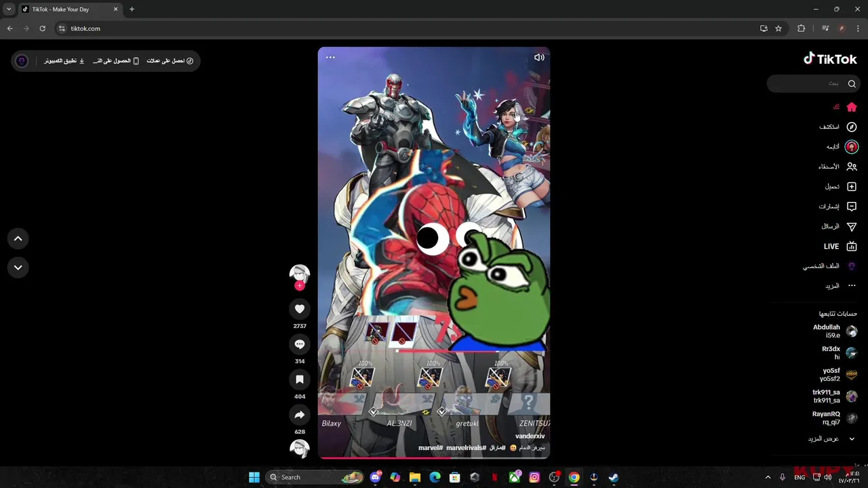Bookmark the video using the 404 icon
The height and width of the screenshot is (488, 868).
click(300, 380)
